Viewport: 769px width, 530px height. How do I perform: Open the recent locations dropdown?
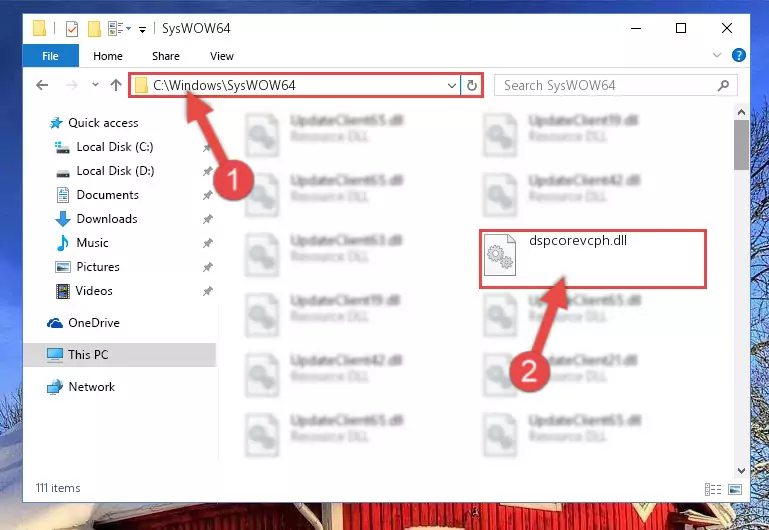(95, 85)
